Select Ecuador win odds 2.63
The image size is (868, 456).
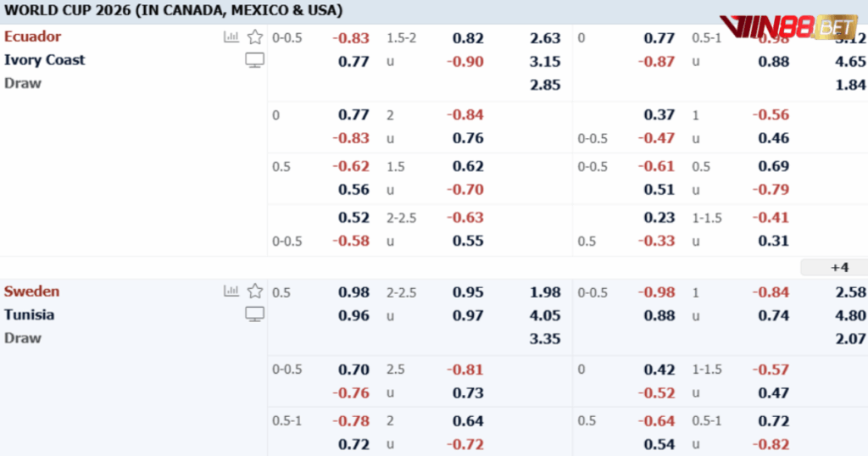click(545, 38)
